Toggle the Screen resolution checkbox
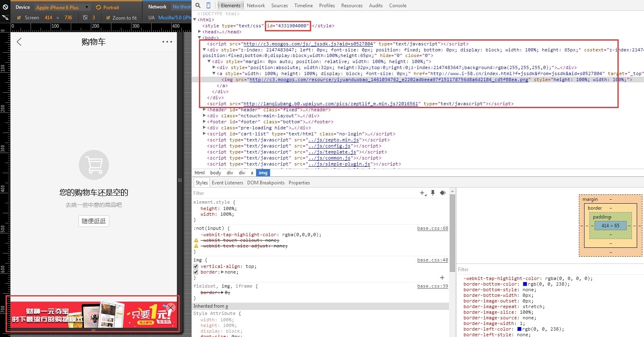The width and height of the screenshot is (644, 337). coord(19,18)
